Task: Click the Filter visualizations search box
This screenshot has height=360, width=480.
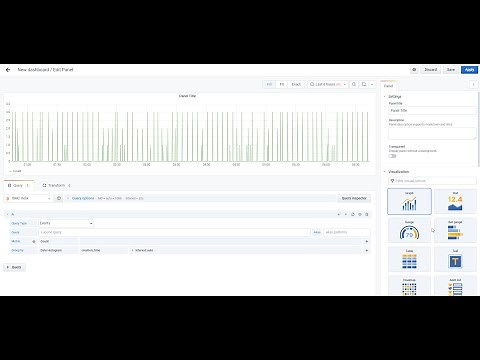Action: pos(432,181)
